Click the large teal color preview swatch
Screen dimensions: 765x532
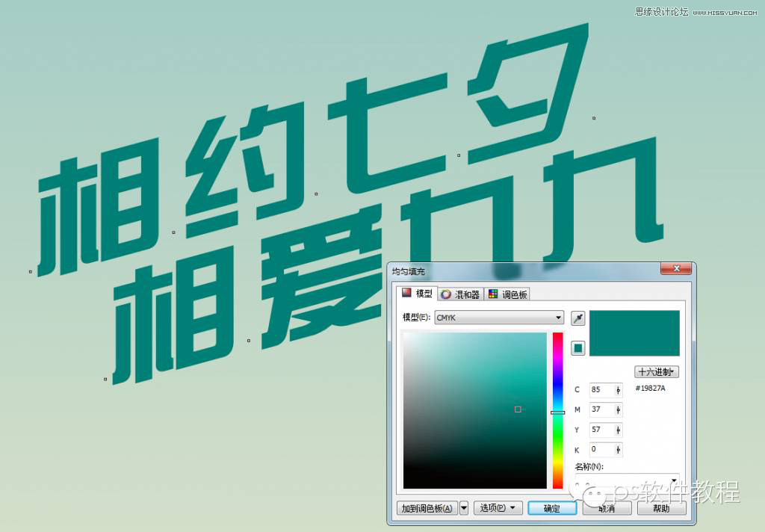635,332
